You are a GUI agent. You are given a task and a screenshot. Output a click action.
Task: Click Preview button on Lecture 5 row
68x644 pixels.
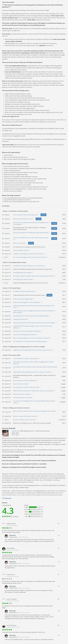(54, 234)
